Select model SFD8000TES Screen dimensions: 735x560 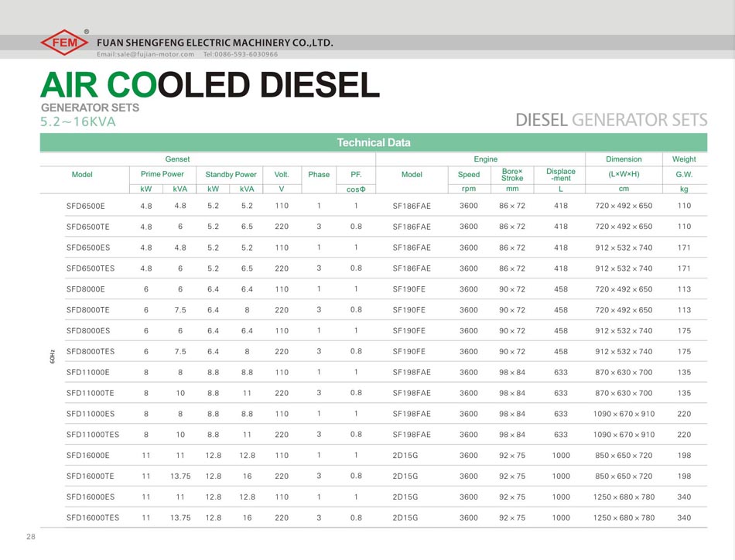coord(91,351)
